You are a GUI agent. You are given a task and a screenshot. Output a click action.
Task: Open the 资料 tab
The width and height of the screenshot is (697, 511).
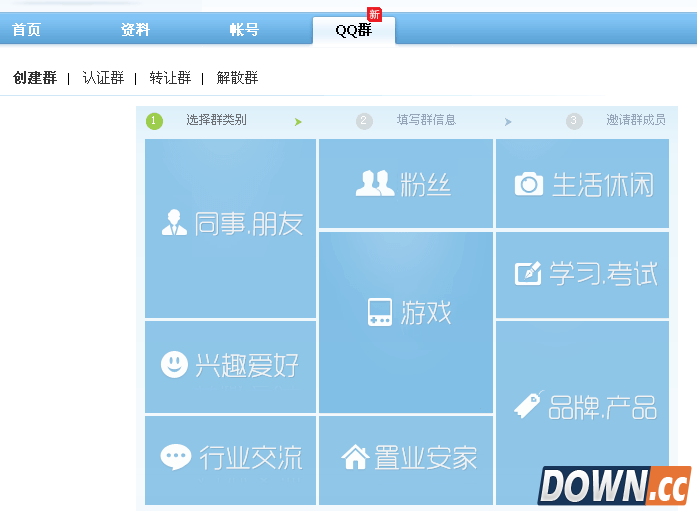tap(135, 30)
